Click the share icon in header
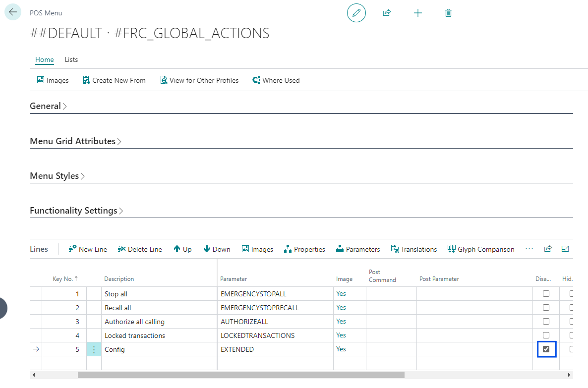 click(x=387, y=13)
